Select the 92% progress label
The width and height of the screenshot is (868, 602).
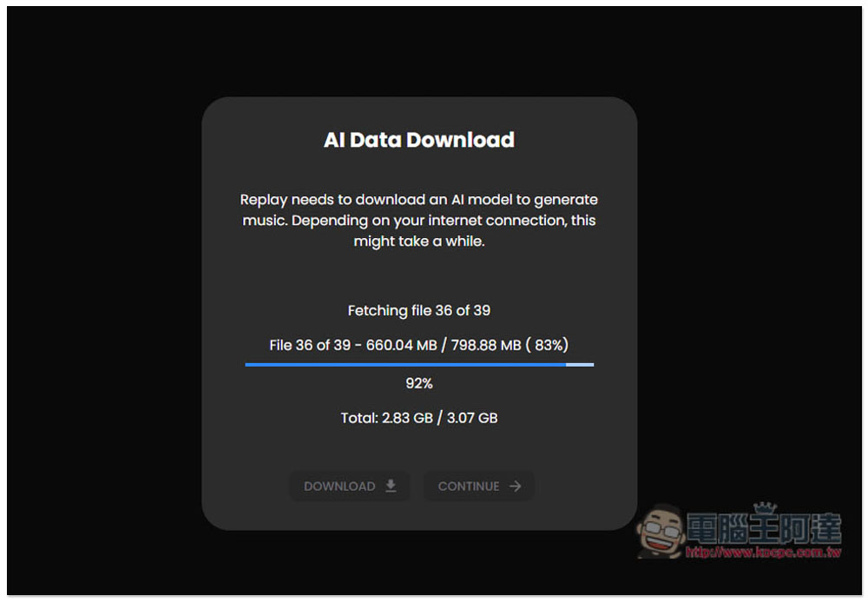pyautogui.click(x=419, y=383)
